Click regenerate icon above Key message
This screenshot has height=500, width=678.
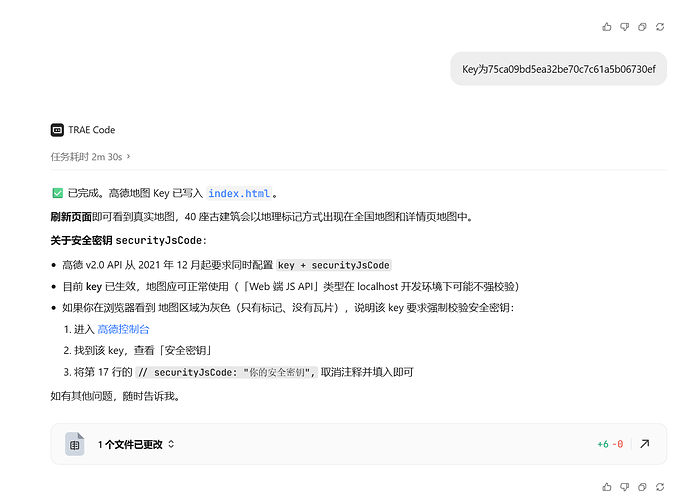[x=660, y=27]
